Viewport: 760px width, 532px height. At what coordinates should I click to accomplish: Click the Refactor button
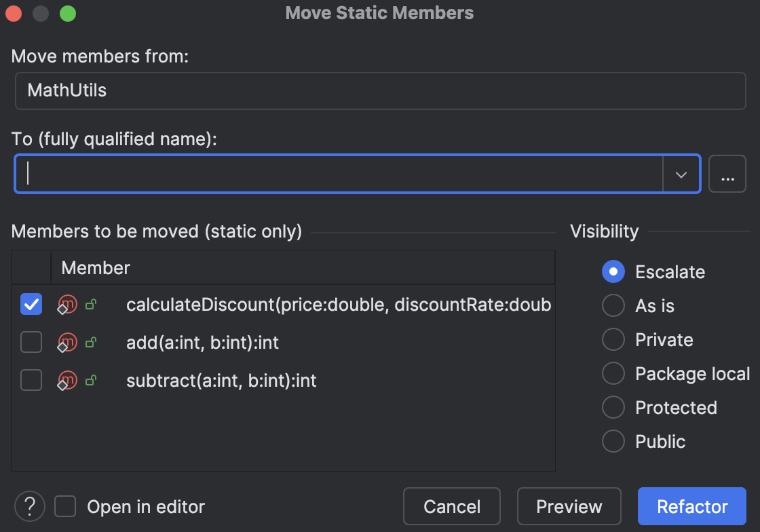pos(692,506)
